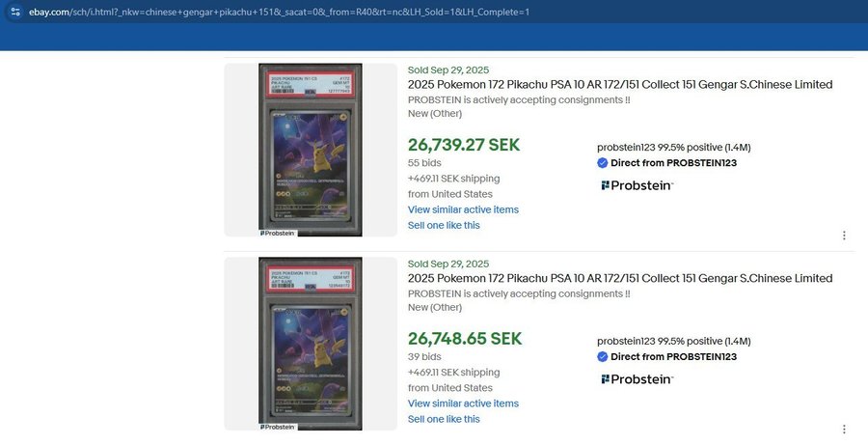This screenshot has height=445, width=868.
Task: Open the second Pikachu PSA 10 card thumbnail
Action: point(310,341)
